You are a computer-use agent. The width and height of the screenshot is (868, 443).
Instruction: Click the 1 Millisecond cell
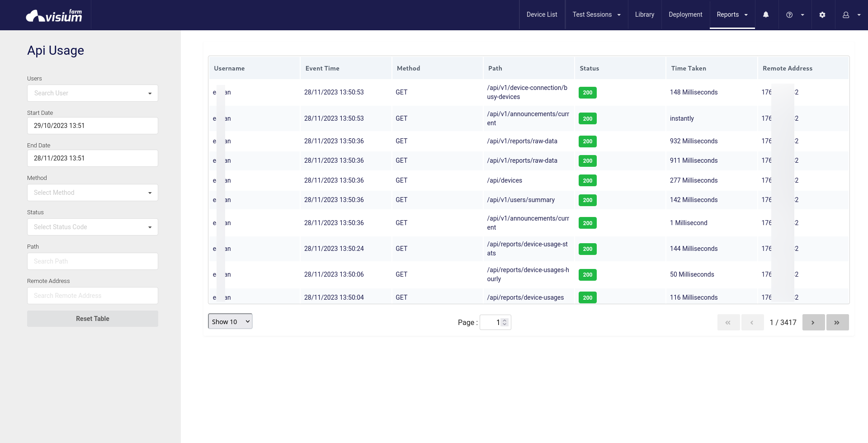(689, 223)
